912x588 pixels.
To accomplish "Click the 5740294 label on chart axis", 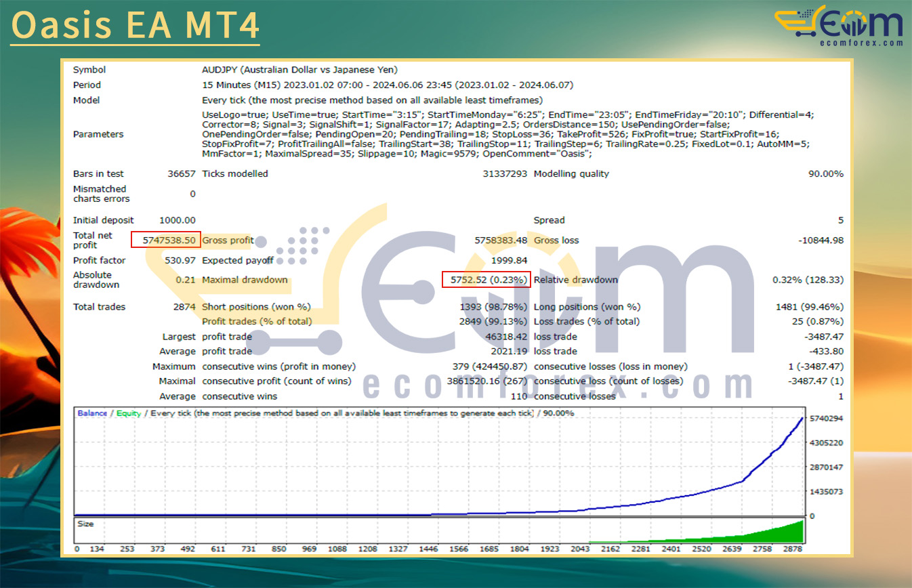I will [x=826, y=419].
